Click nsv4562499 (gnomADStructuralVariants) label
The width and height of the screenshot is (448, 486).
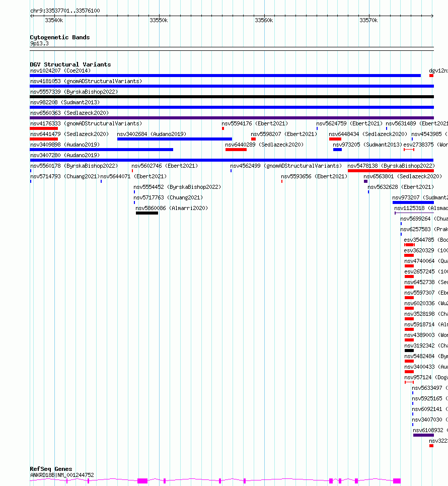point(286,166)
